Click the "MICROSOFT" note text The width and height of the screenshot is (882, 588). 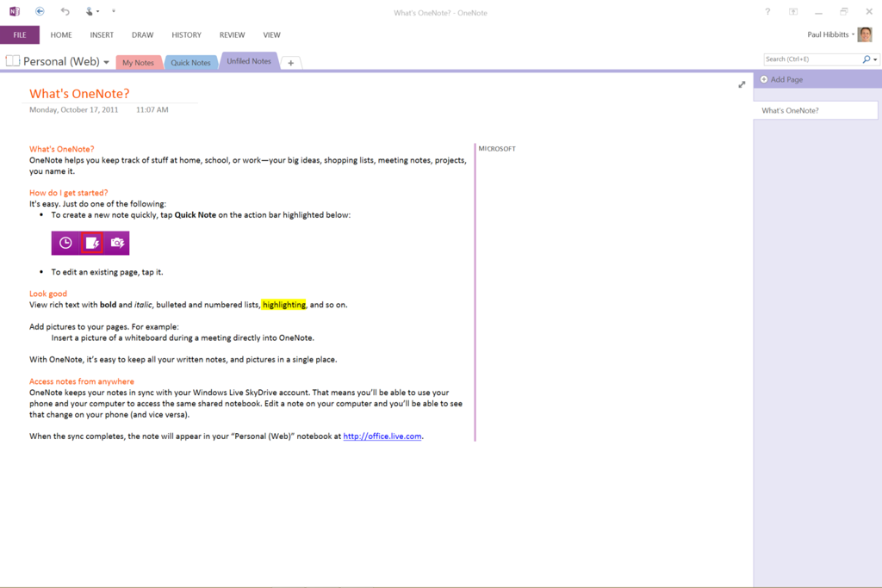(x=497, y=149)
